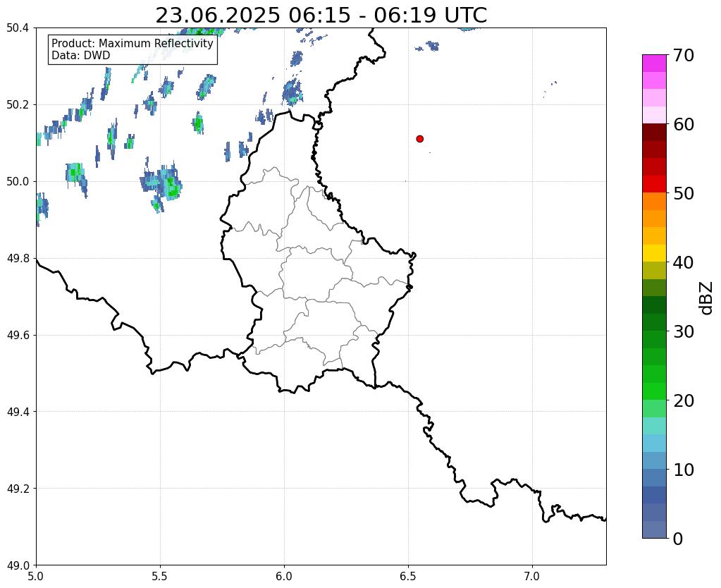Click the colorbar label '60'
Screen dimensions: 721x588
[684, 124]
